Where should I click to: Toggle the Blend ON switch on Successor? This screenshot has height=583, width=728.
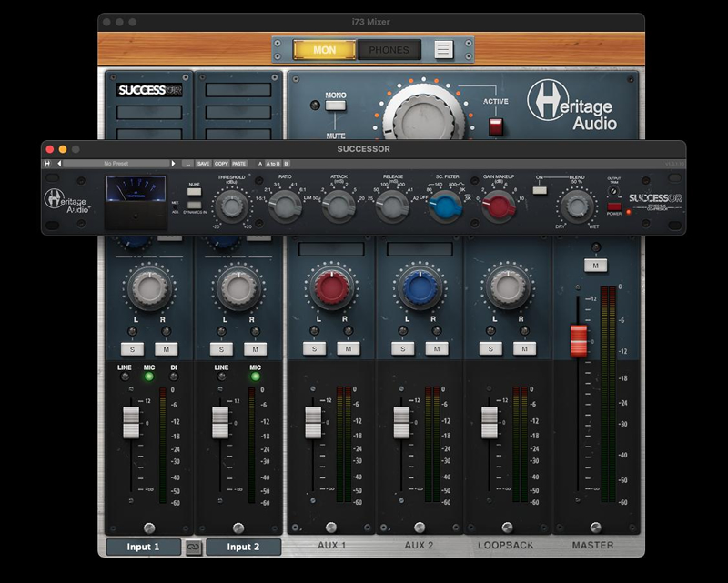tap(540, 190)
